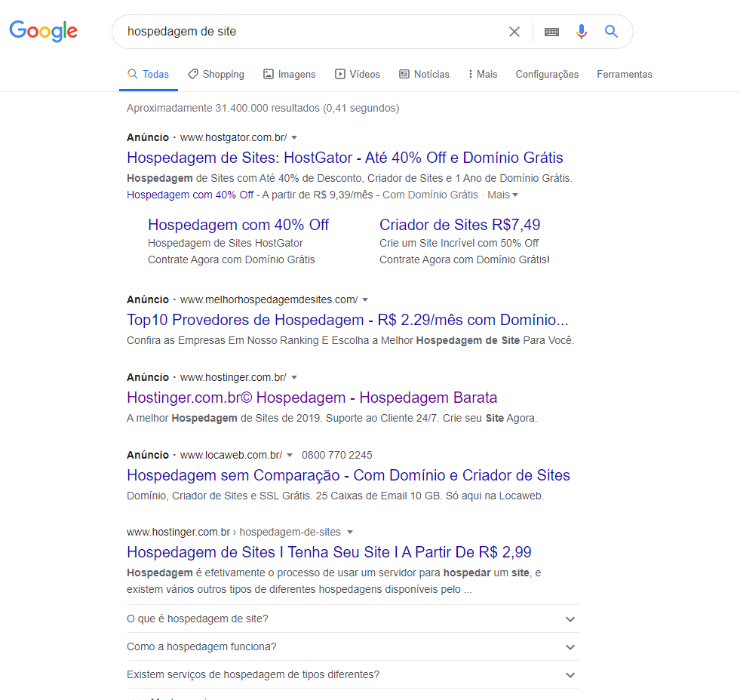Clear the search box with the X icon

tap(514, 32)
